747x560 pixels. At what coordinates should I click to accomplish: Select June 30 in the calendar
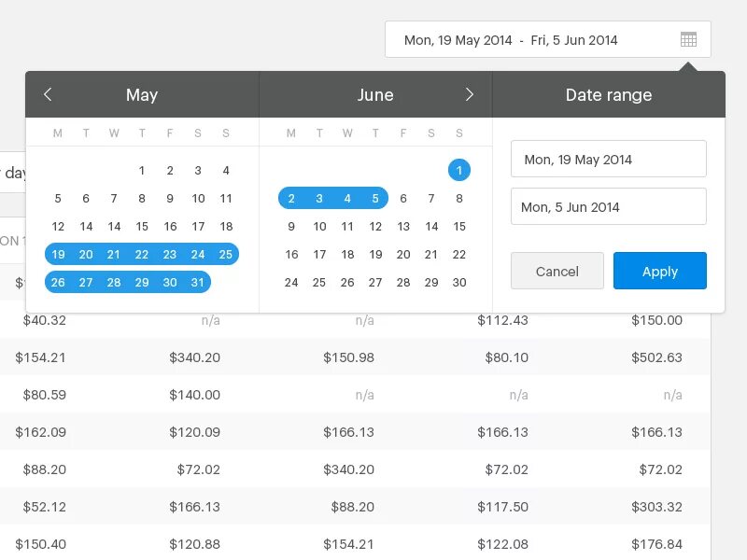tap(458, 282)
